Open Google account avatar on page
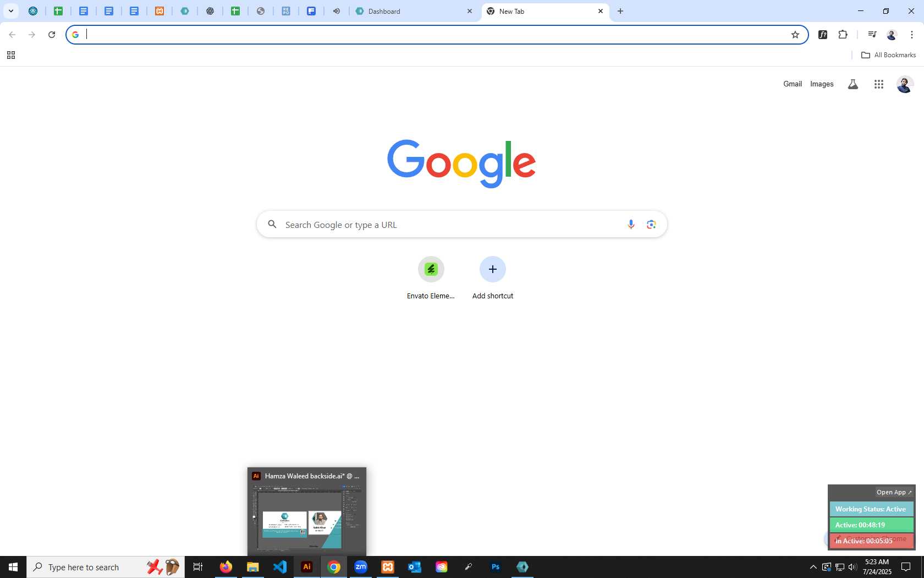 click(905, 84)
